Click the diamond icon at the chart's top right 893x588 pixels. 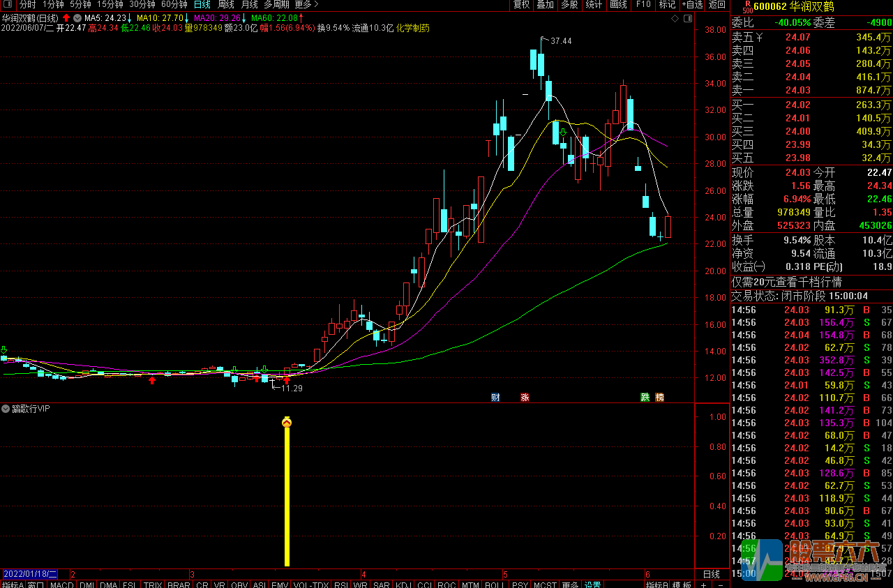[673, 17]
